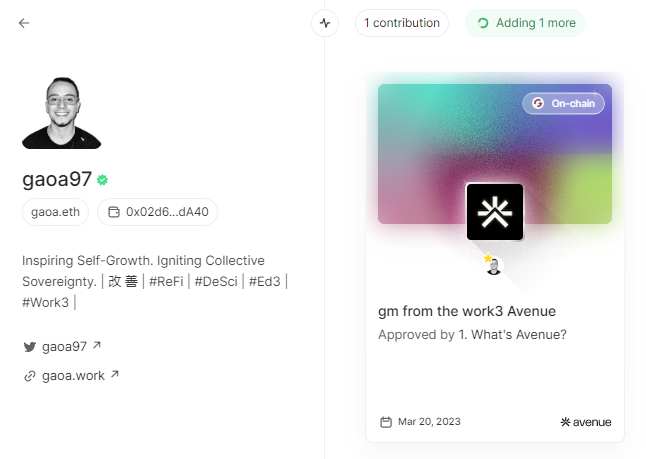The height and width of the screenshot is (459, 646).
Task: Click the Mar 20, 2023 date
Action: pyautogui.click(x=429, y=422)
